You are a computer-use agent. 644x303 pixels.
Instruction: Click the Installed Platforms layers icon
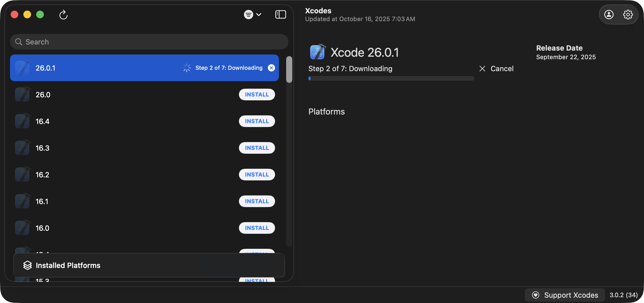pos(28,265)
